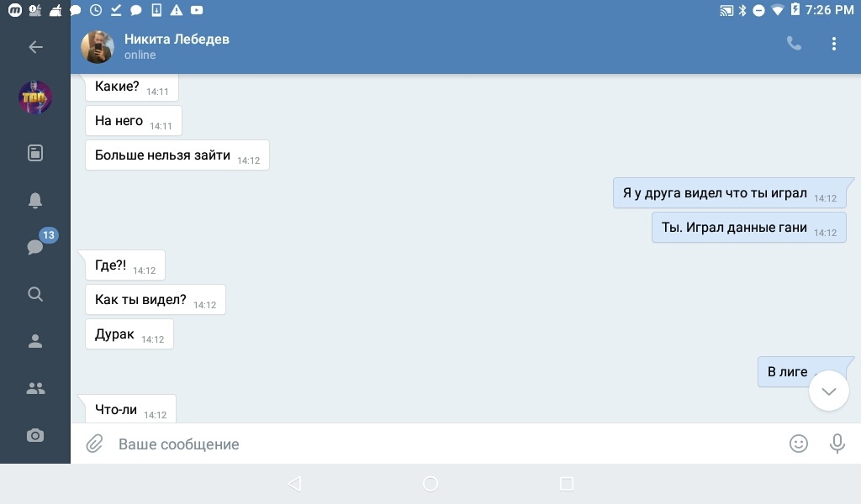
Task: Open photos camera icon in sidebar
Action: click(35, 435)
